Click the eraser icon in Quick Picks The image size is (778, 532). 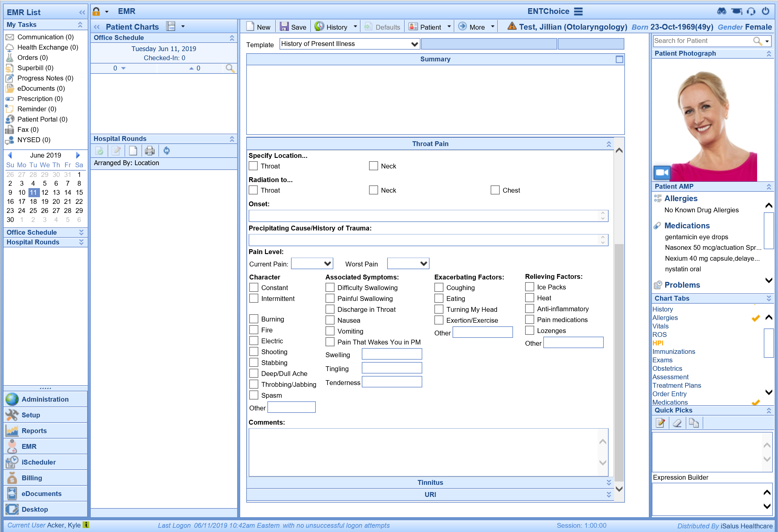pos(677,423)
